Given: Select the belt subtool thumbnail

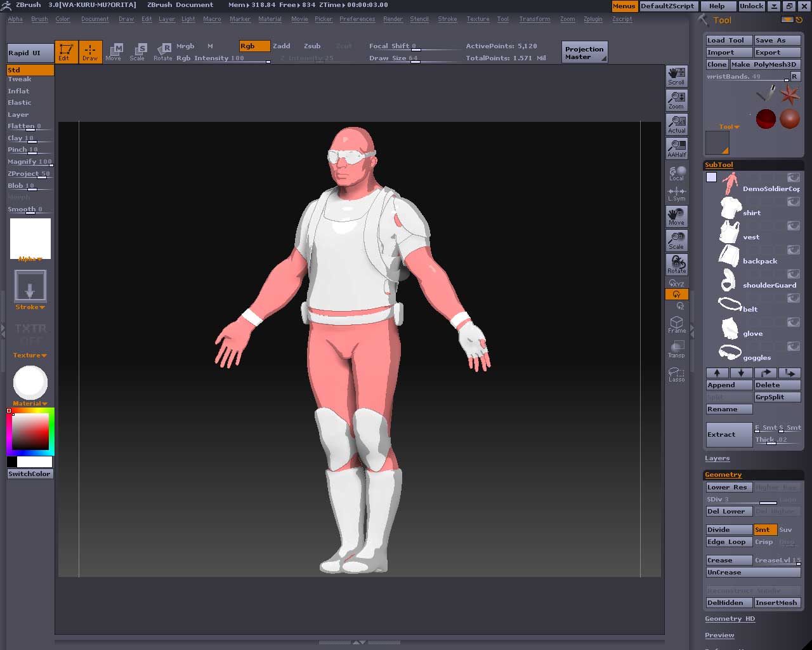Looking at the screenshot, I should coord(730,304).
